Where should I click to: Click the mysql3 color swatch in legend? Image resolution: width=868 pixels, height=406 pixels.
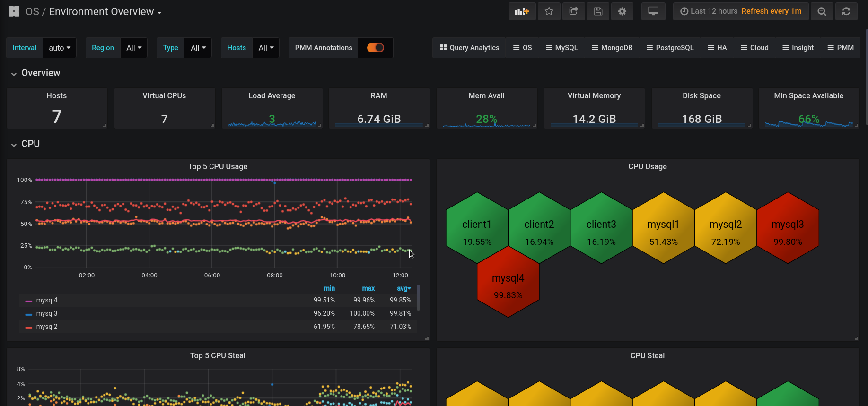[x=29, y=314]
